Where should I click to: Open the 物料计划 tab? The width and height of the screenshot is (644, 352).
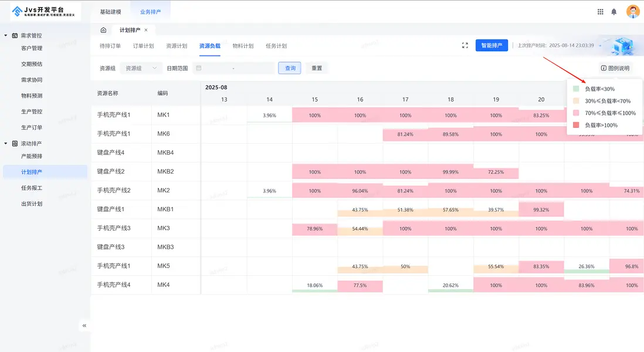pos(243,46)
